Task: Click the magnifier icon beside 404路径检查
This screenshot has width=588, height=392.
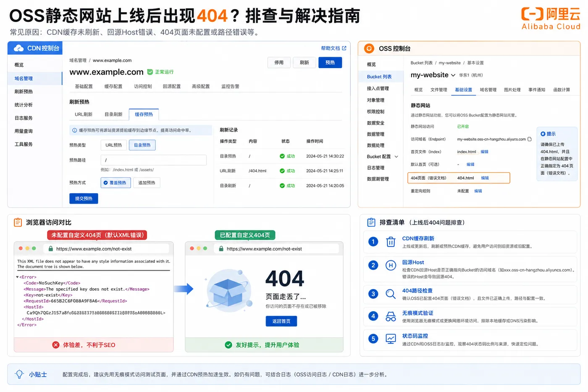Action: tap(391, 294)
